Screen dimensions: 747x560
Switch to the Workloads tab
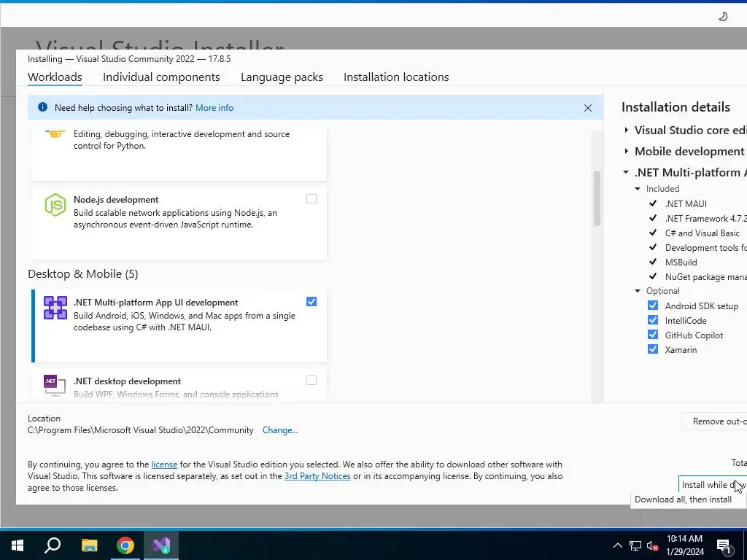coord(55,77)
